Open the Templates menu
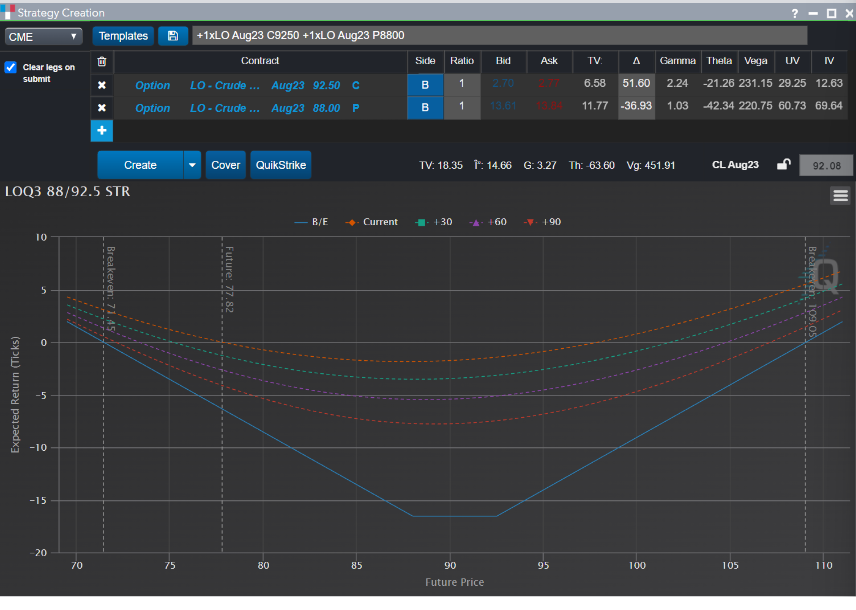This screenshot has height=610, width=856. coord(123,36)
